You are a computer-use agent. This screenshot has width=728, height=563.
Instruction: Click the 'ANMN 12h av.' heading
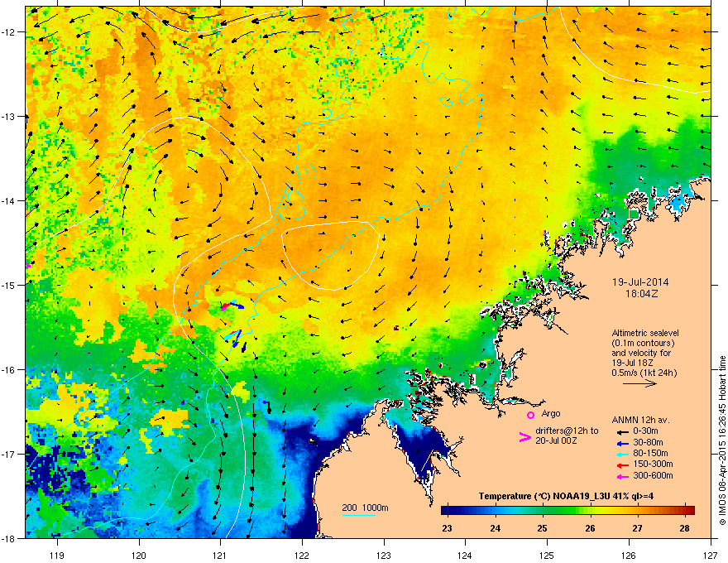tap(640, 420)
